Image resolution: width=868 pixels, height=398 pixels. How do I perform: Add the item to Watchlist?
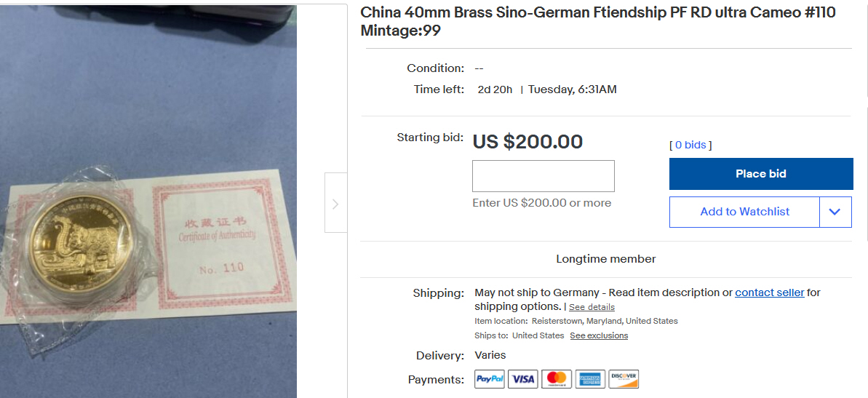click(x=744, y=212)
